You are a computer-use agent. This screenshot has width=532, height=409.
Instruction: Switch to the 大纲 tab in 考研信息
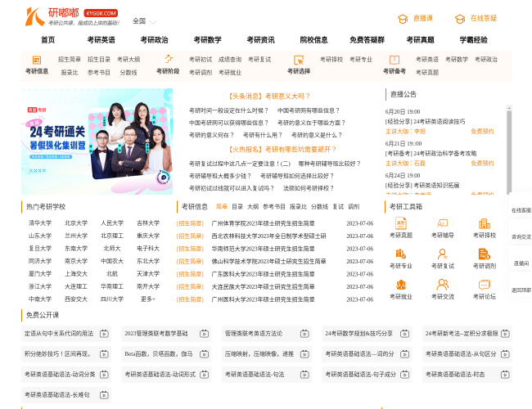(x=253, y=206)
